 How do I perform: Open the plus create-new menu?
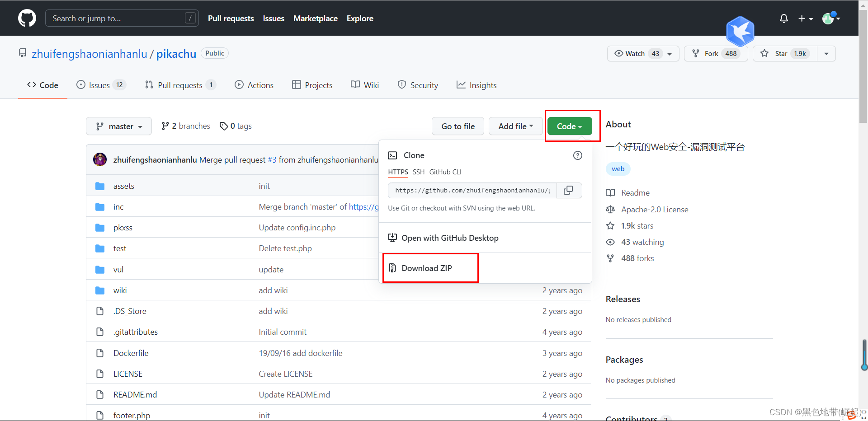coord(806,19)
